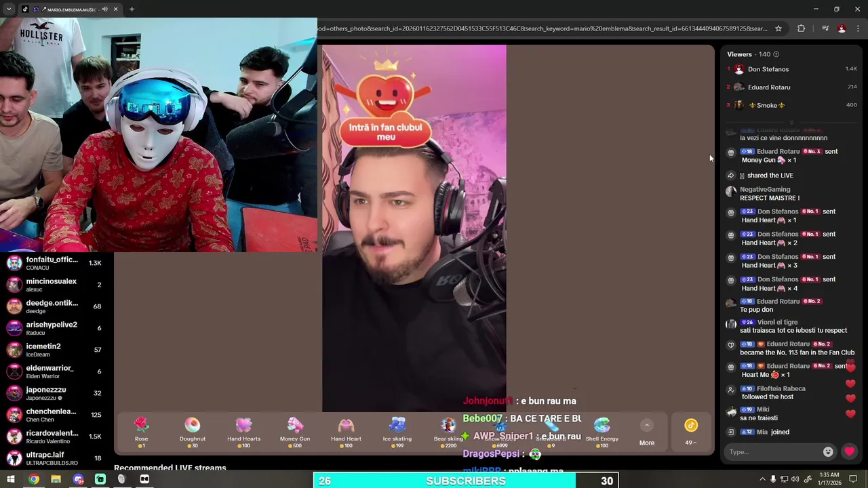Send the Bear skiing gift
Screen dimensions: 868x488
(x=448, y=432)
